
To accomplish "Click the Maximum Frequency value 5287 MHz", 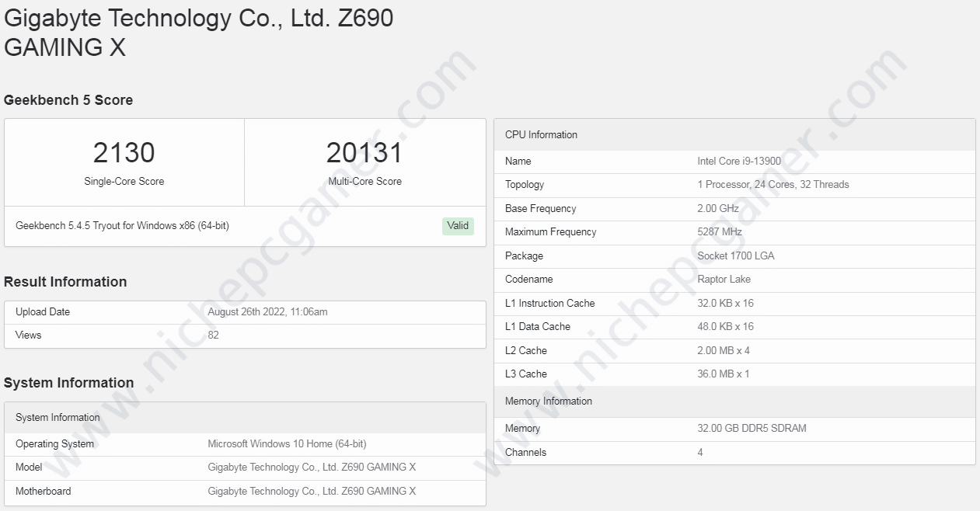I will pos(720,232).
